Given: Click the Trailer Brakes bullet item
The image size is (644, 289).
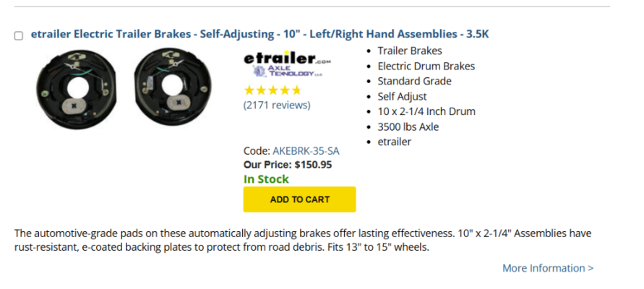Looking at the screenshot, I should pyautogui.click(x=410, y=51).
